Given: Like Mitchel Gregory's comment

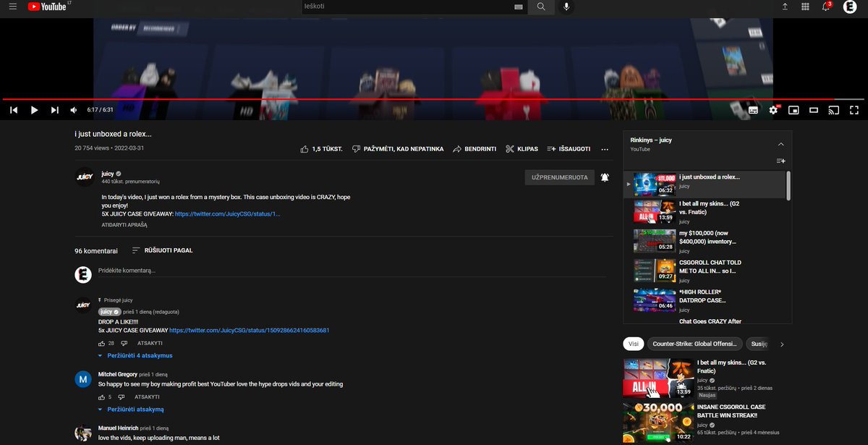Looking at the screenshot, I should [x=101, y=397].
